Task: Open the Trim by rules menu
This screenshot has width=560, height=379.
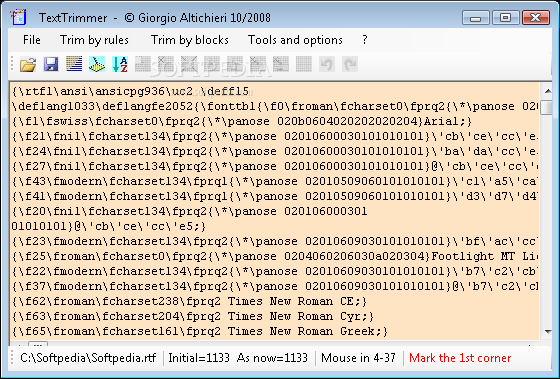Action: coord(94,40)
